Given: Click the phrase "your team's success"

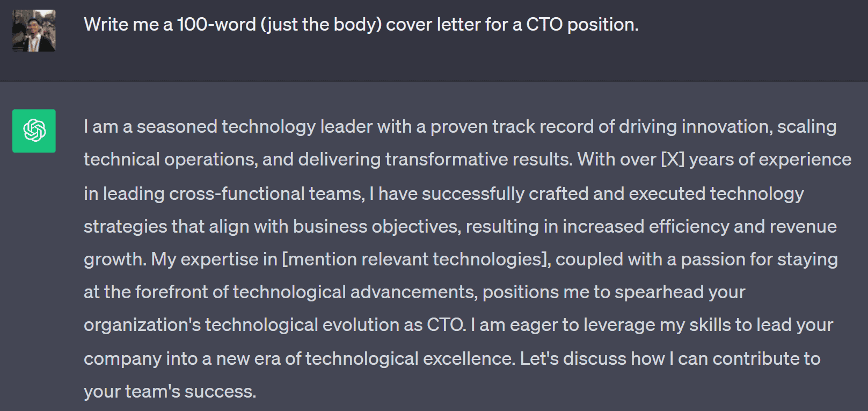Looking at the screenshot, I should (x=170, y=392).
